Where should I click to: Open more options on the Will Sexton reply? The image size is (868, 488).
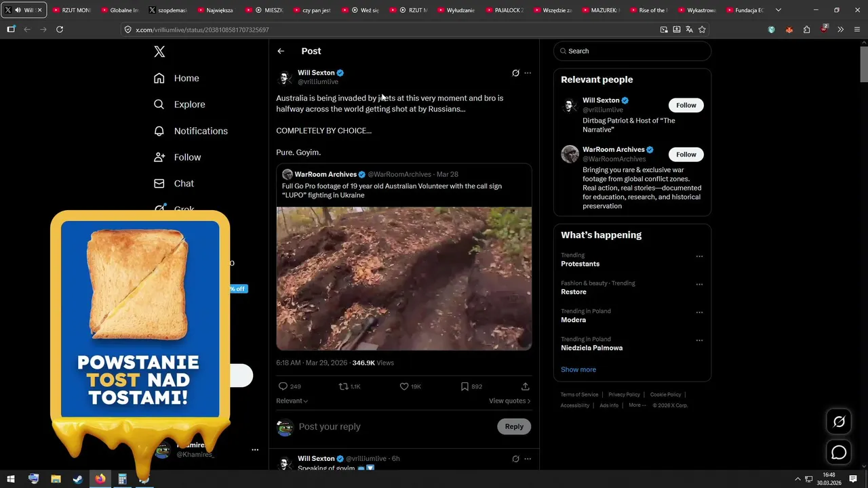[x=528, y=459]
